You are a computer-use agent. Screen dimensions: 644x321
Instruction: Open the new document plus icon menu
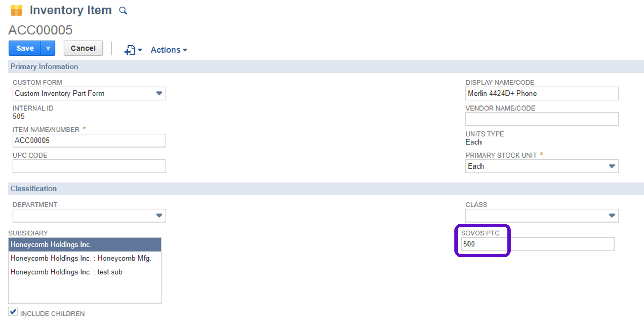click(133, 50)
